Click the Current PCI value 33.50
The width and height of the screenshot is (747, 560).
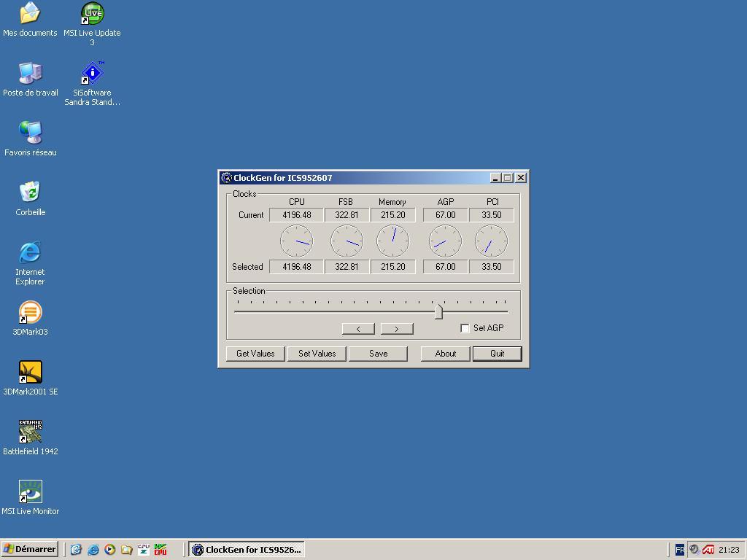click(x=492, y=215)
